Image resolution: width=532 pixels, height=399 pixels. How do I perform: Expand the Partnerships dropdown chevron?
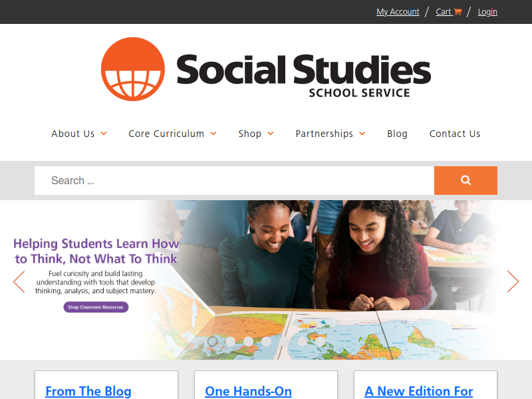tap(362, 134)
